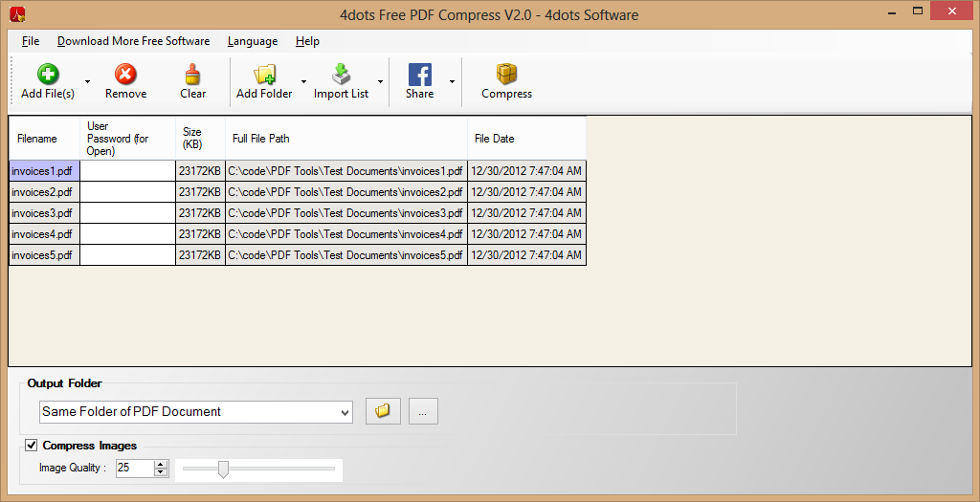Select the invoices4.pdf filename cell
The width and height of the screenshot is (980, 502).
tap(44, 234)
